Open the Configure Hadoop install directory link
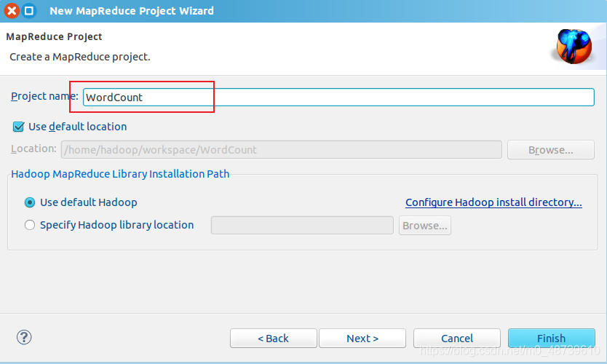The image size is (607, 364). pos(493,202)
